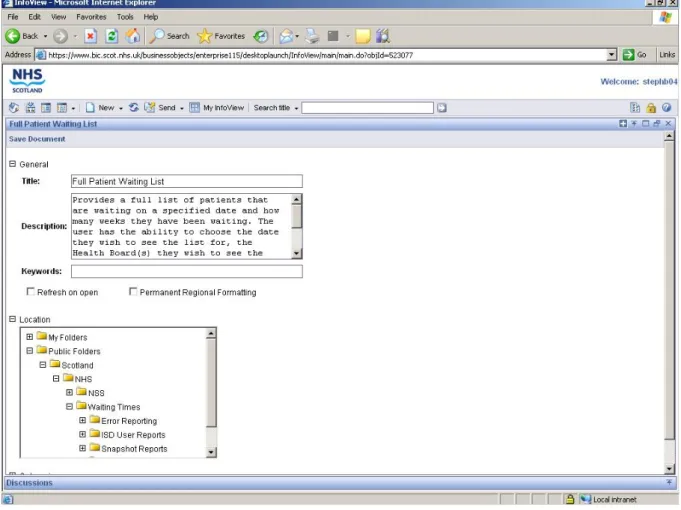This screenshot has height=510, width=681.
Task: Collapse the General section
Action: click(x=12, y=164)
